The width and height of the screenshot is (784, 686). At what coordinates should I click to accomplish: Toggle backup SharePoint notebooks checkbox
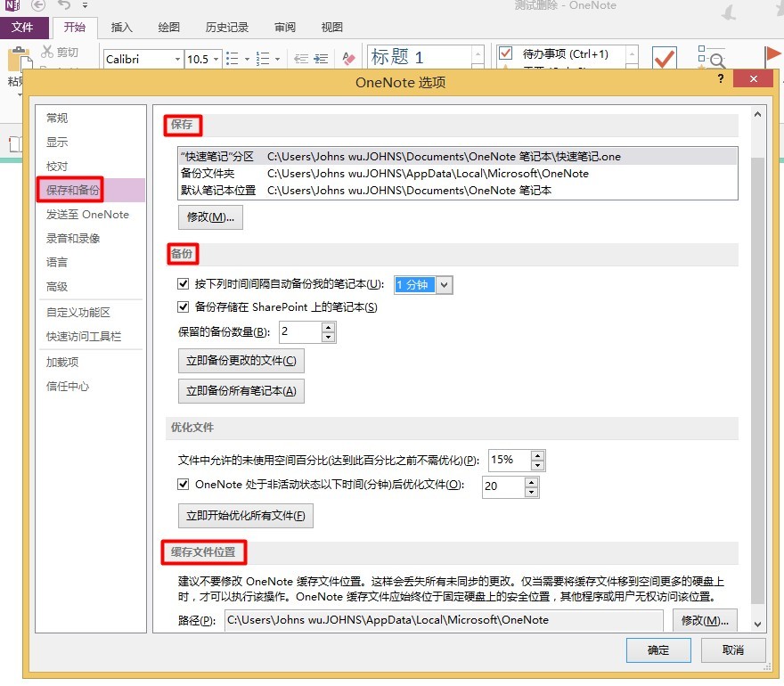[x=184, y=306]
